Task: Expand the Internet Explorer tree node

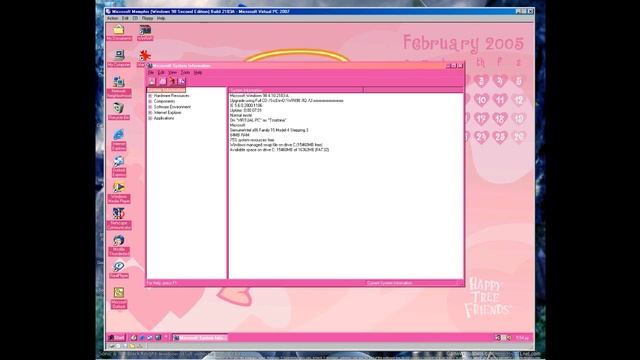Action: [150, 113]
